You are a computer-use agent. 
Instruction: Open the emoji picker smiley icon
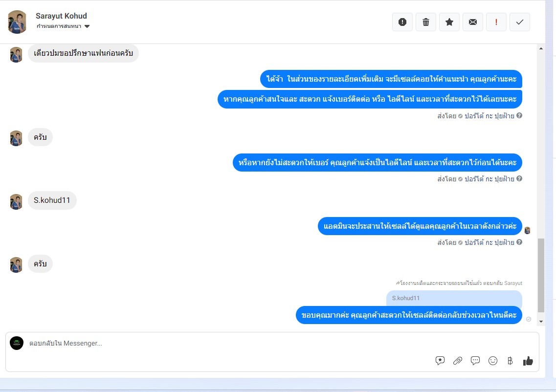coord(493,361)
